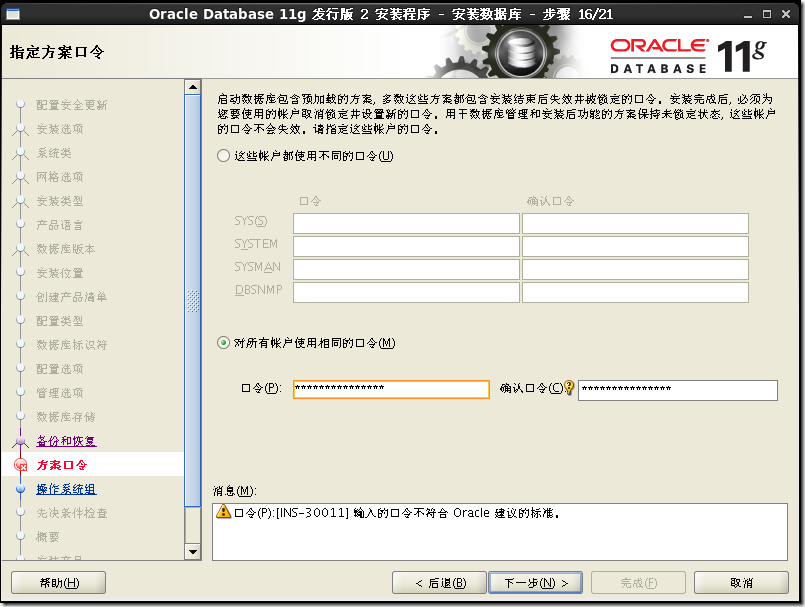The height and width of the screenshot is (607, 805).
Task: Click the sidebar scroll down arrow
Action: point(193,552)
